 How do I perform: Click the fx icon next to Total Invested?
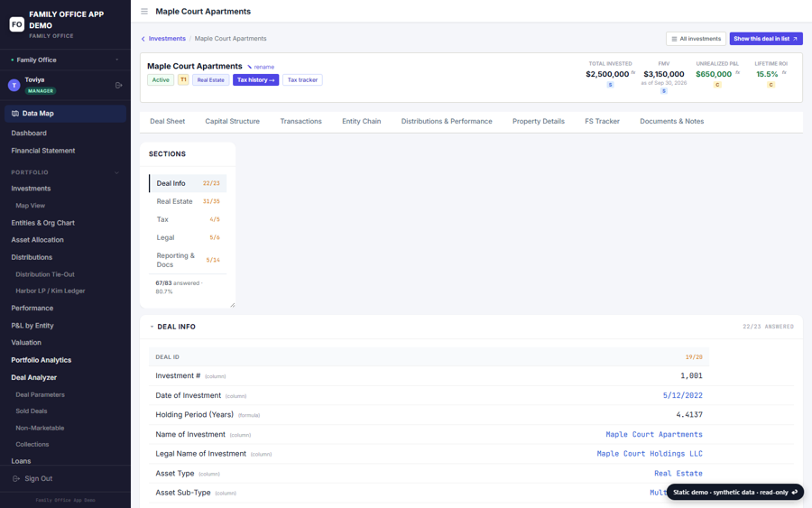point(633,72)
